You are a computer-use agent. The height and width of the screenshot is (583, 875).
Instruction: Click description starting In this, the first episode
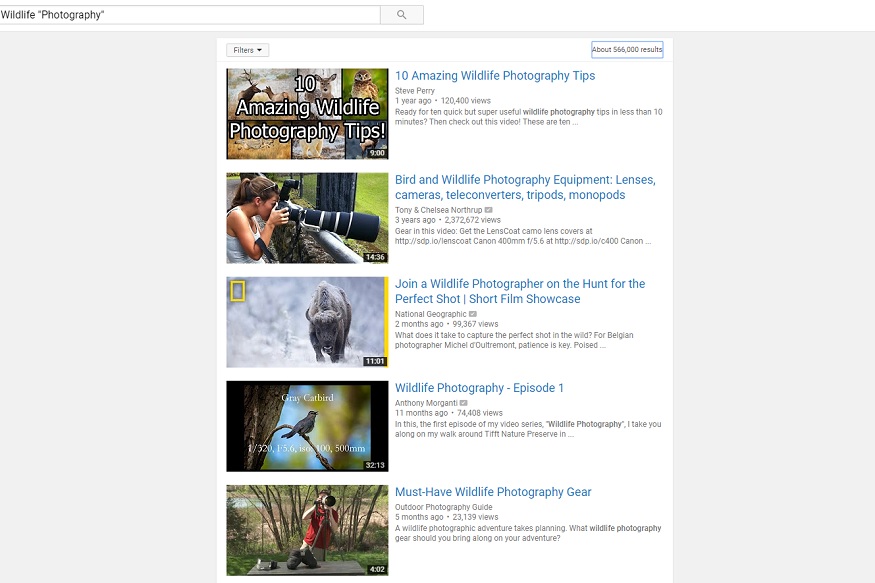[x=528, y=429]
